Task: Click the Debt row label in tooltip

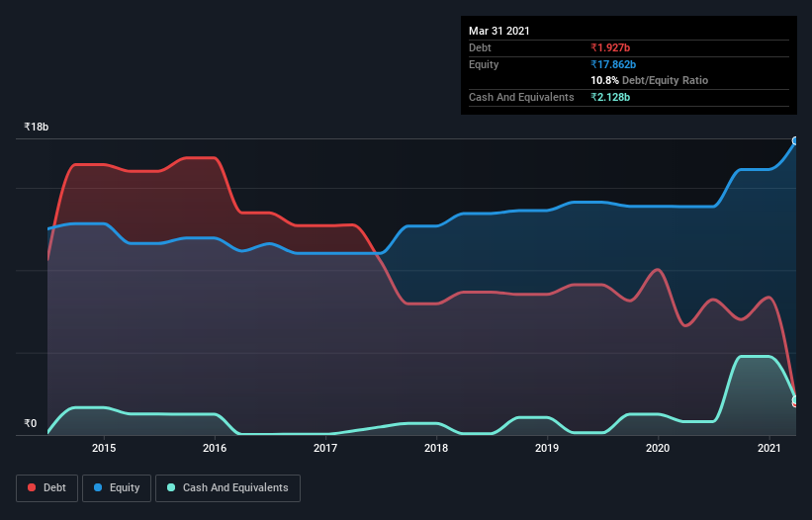Action: [480, 47]
